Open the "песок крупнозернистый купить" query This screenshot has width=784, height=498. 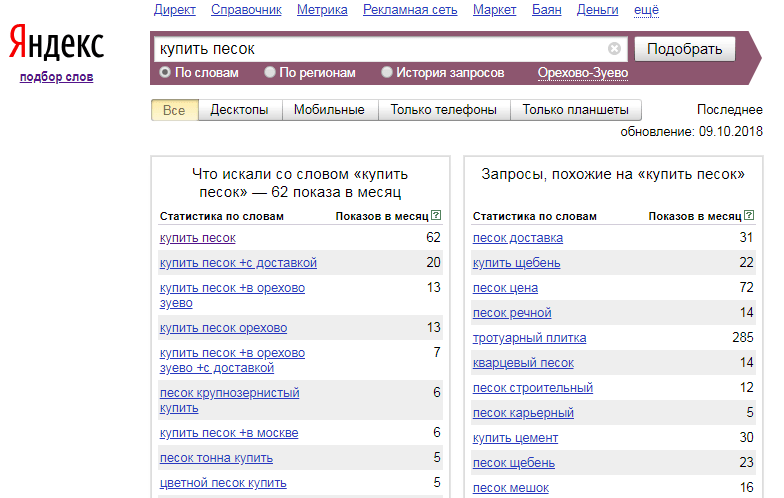[230, 400]
